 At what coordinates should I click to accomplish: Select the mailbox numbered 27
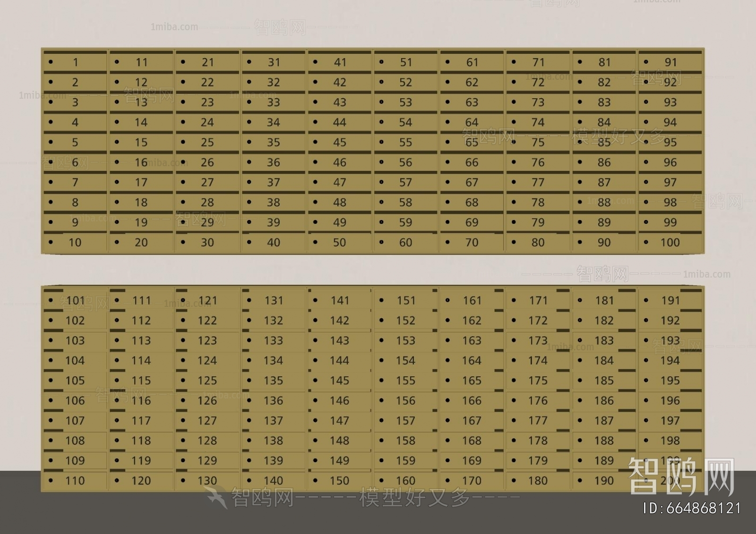[207, 183]
